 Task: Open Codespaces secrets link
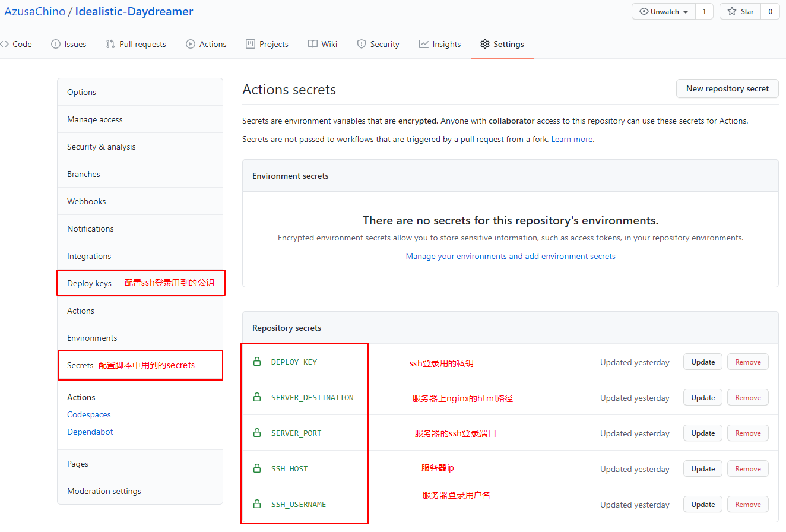tap(89, 414)
